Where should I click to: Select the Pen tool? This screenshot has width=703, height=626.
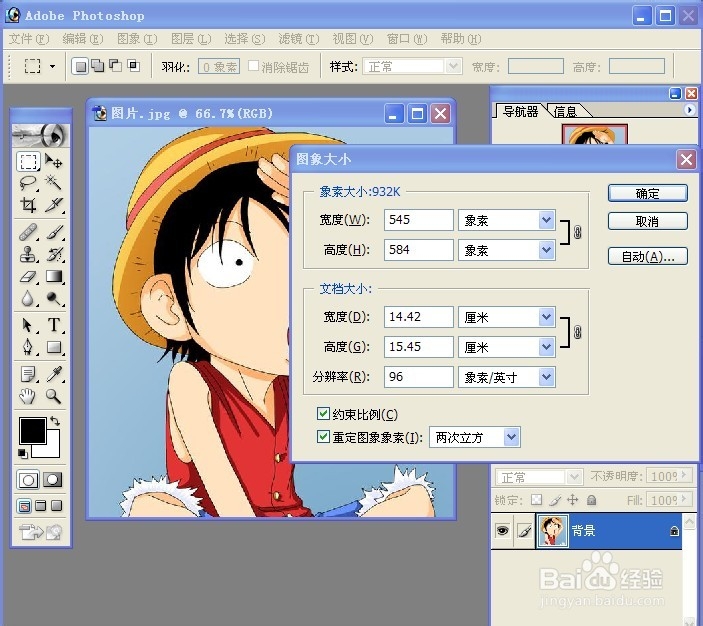point(28,347)
